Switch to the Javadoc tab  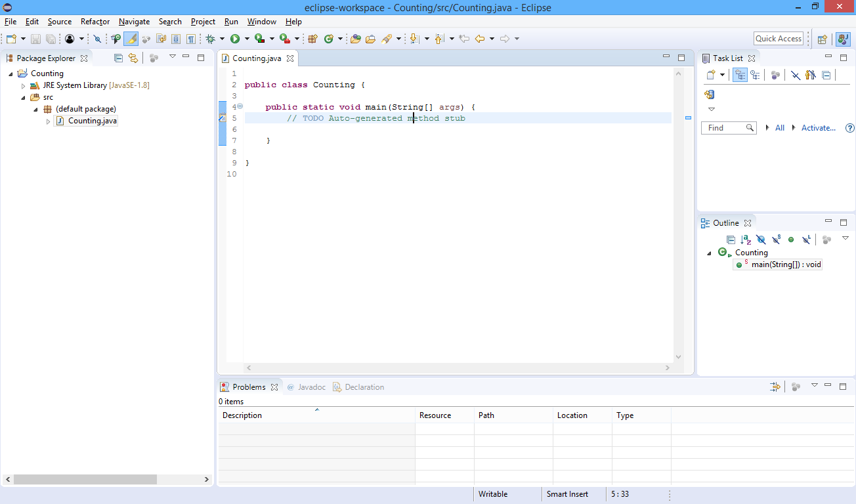pos(307,387)
